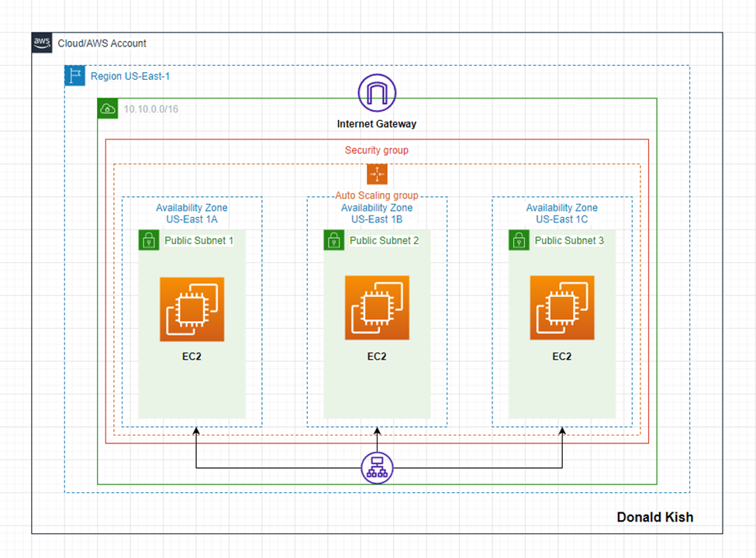
Task: Select the Donald Kish author text
Action: [655, 517]
